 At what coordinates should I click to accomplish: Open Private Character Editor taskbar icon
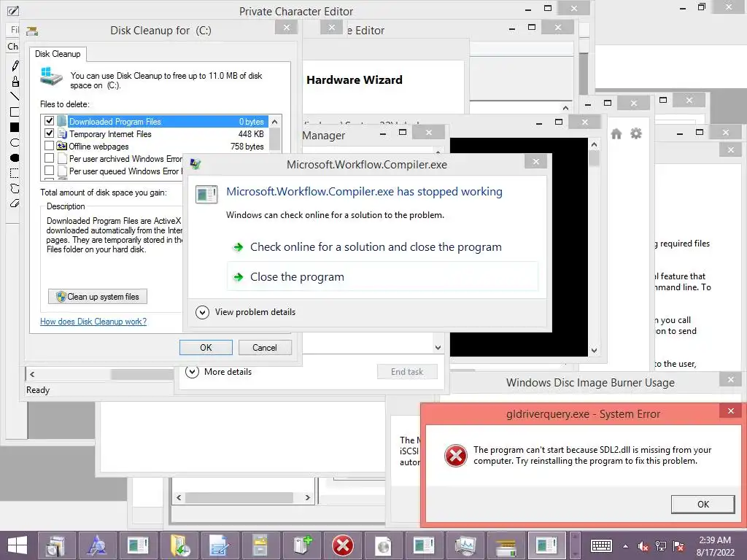pyautogui.click(x=97, y=545)
